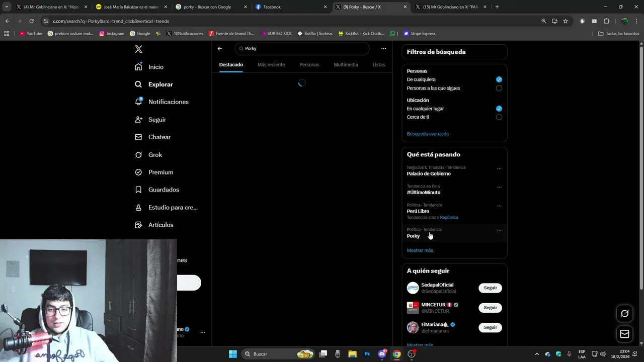Open more options for Perú Libre trend
This screenshot has width=644, height=362.
499,206
